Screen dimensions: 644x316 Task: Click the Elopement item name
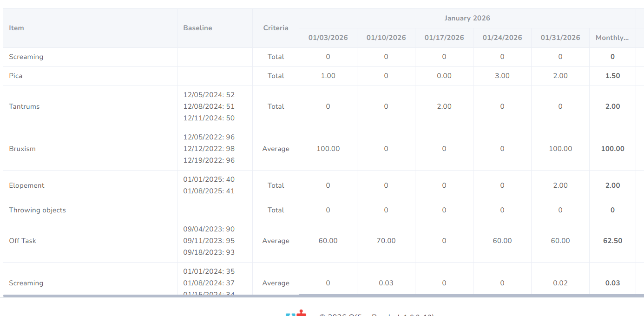[26, 185]
